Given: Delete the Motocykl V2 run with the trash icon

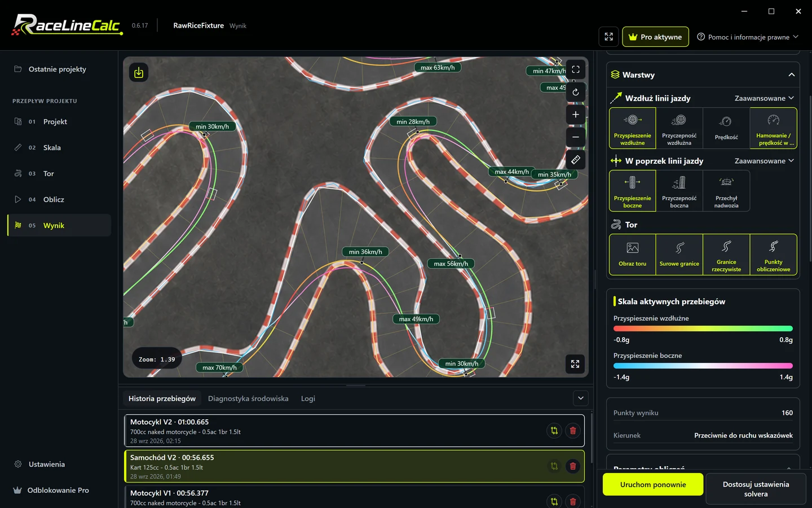Looking at the screenshot, I should 573,431.
